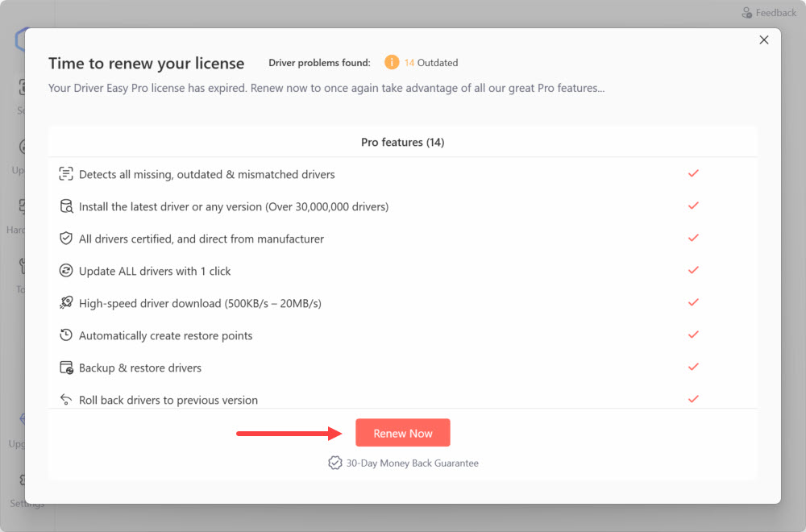Click the Renew Now button
The height and width of the screenshot is (532, 806).
coord(402,433)
